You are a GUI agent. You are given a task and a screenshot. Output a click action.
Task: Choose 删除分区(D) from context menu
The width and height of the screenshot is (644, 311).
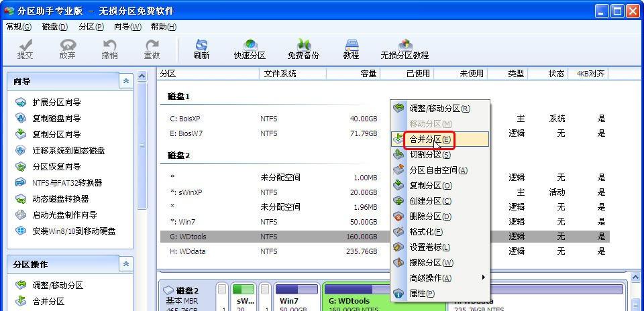[440, 216]
